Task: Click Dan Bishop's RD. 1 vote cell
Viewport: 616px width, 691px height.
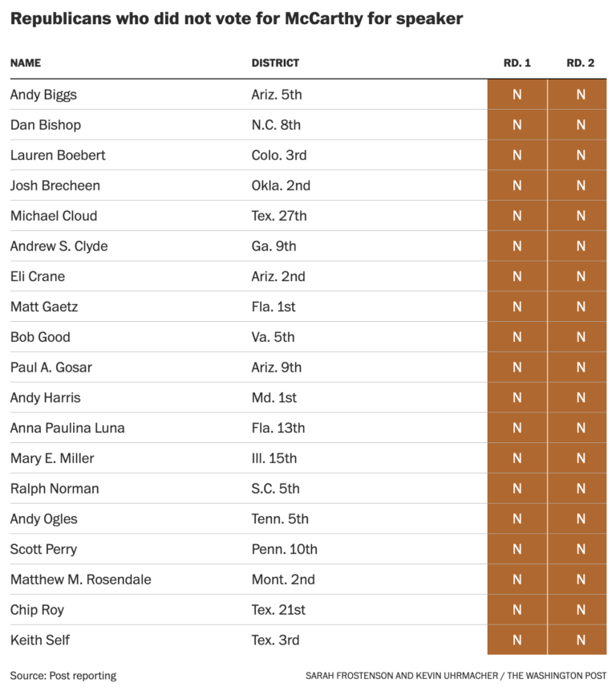Action: tap(517, 125)
